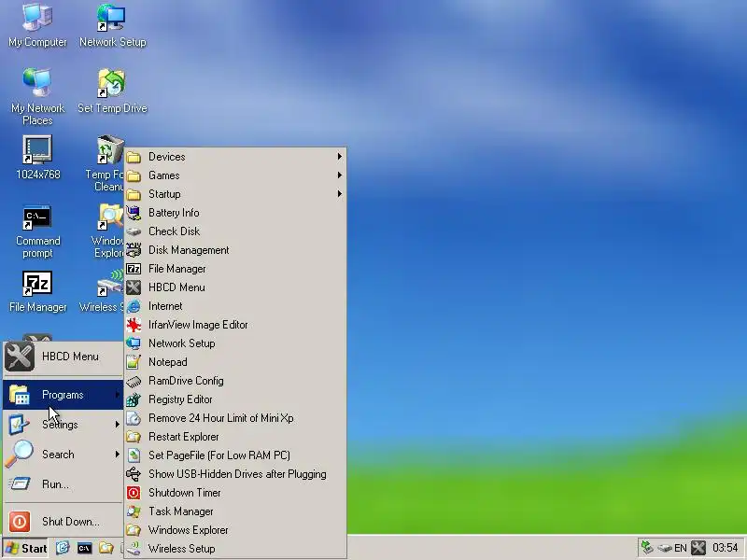Click the Internet globe icon in Programs list
Viewport: 747px width, 560px height.
pos(134,306)
